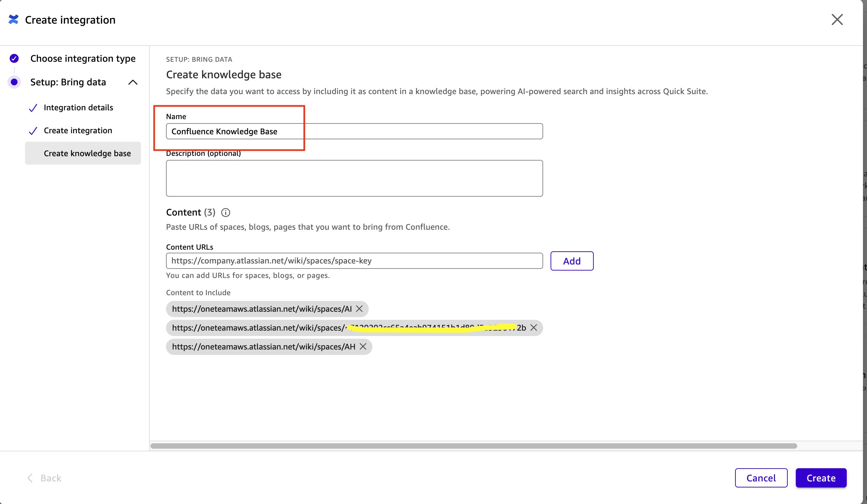Screen dimensions: 867x504
Task: Click the Confluence logo icon
Action: pos(13,20)
